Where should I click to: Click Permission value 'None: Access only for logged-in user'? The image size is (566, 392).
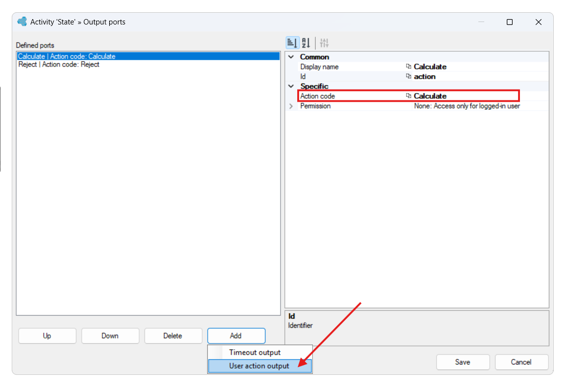[x=467, y=106]
